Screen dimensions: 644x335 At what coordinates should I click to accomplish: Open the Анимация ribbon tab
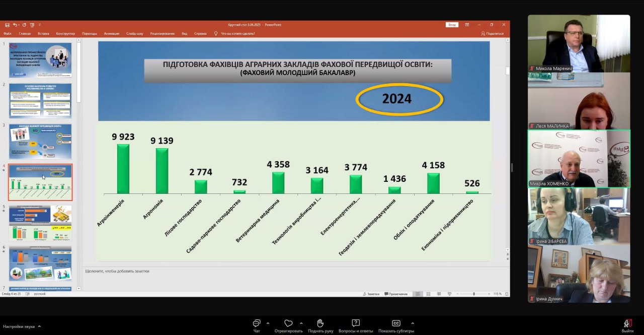point(111,34)
